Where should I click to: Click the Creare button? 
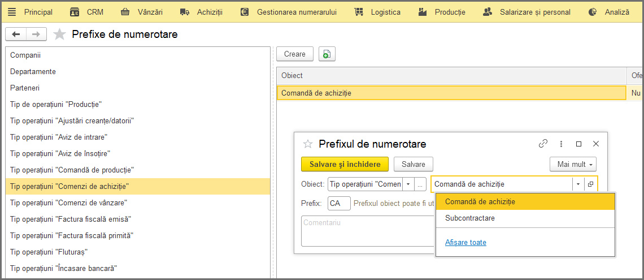295,54
